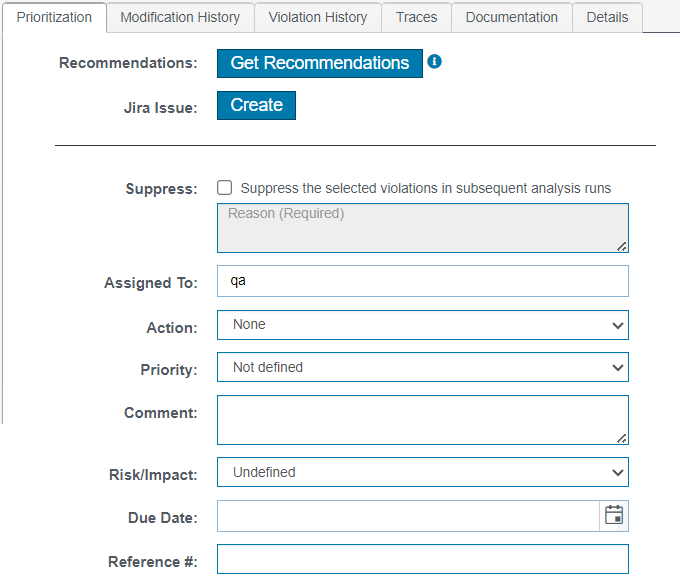Image resolution: width=680 pixels, height=584 pixels.
Task: Click the info icon beside Get Recommendations
Action: click(434, 62)
